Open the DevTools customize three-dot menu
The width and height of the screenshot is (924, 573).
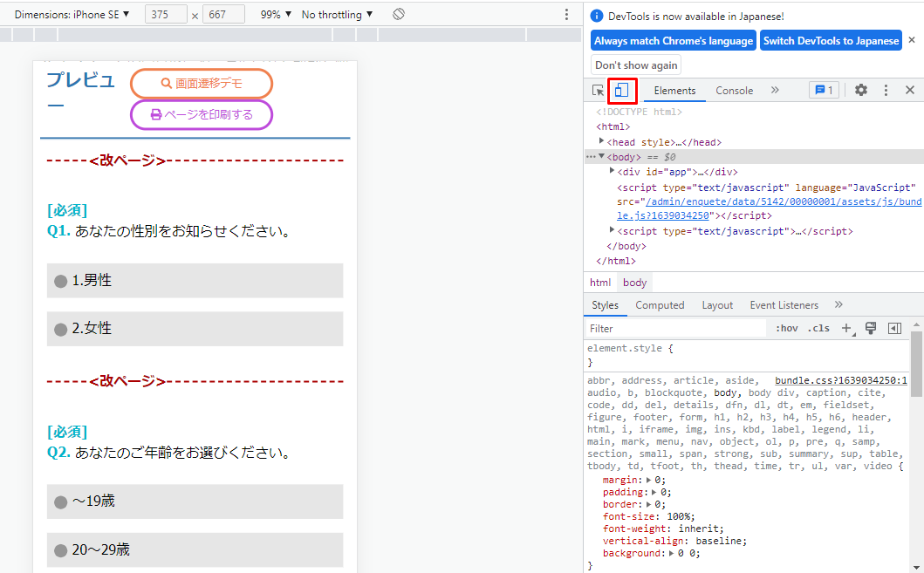click(886, 90)
